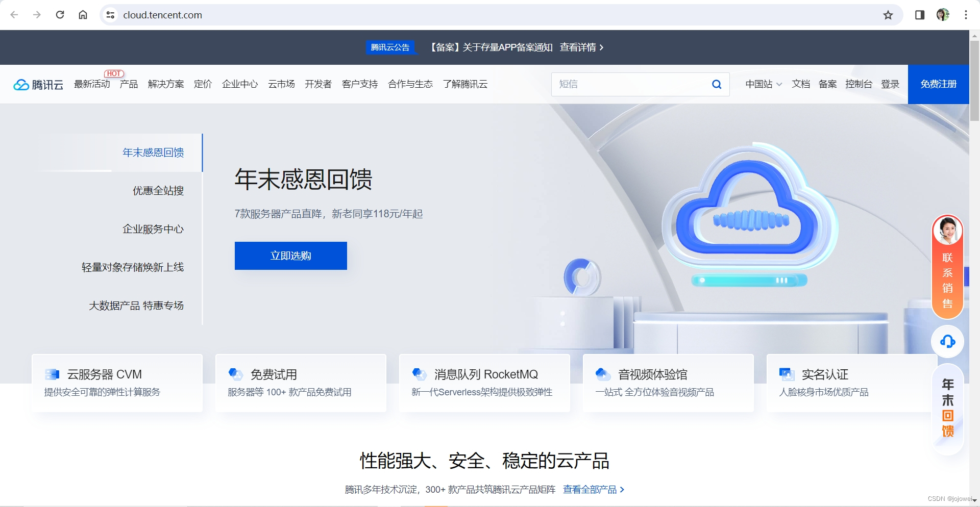
Task: Click the 免费注册 signup button
Action: tap(938, 84)
